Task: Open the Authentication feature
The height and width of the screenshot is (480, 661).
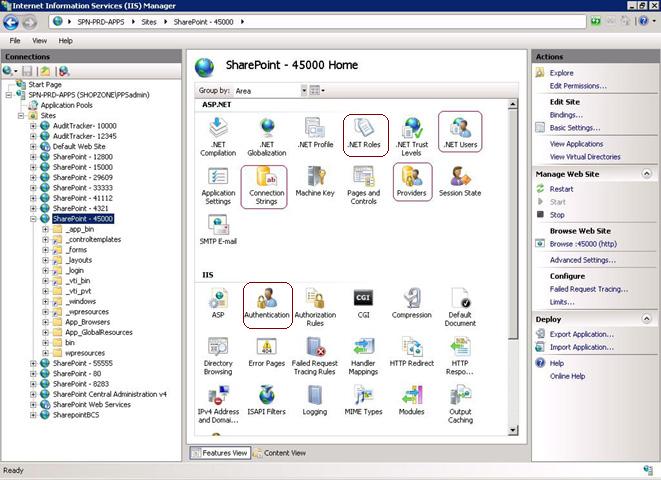Action: [x=267, y=303]
